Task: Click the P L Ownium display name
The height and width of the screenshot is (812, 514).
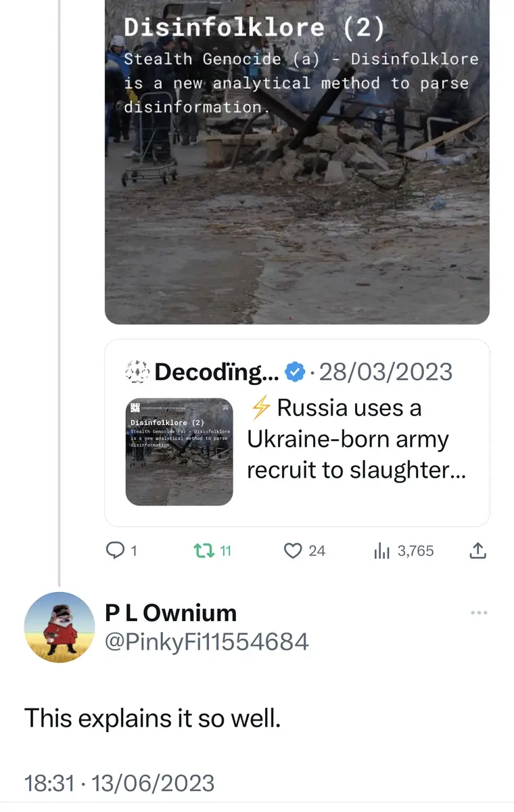Action: 170,613
